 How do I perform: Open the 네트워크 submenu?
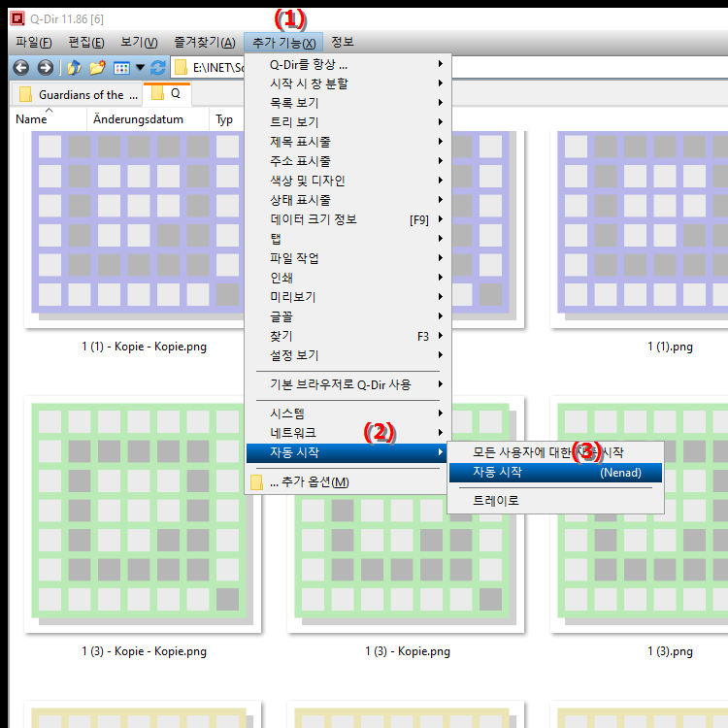(347, 433)
